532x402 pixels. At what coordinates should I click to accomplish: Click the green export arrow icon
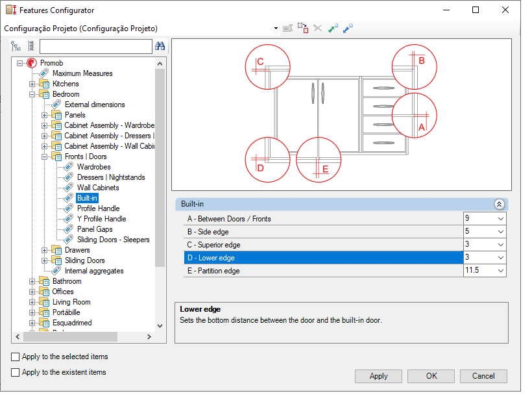pyautogui.click(x=333, y=28)
